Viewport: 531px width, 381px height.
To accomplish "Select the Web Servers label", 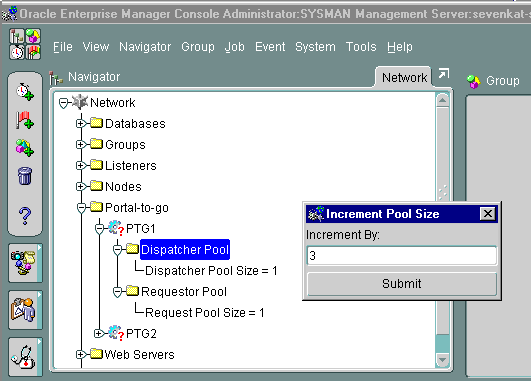I will [139, 355].
